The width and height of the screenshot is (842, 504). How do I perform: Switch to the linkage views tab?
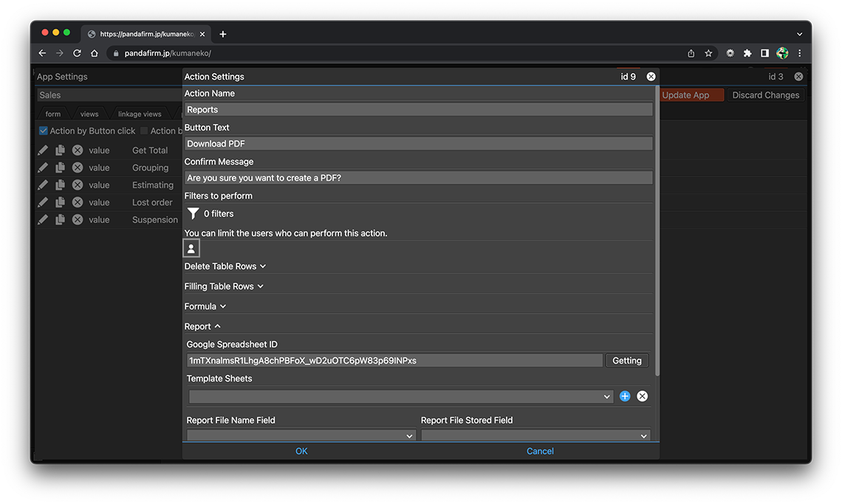pyautogui.click(x=140, y=114)
